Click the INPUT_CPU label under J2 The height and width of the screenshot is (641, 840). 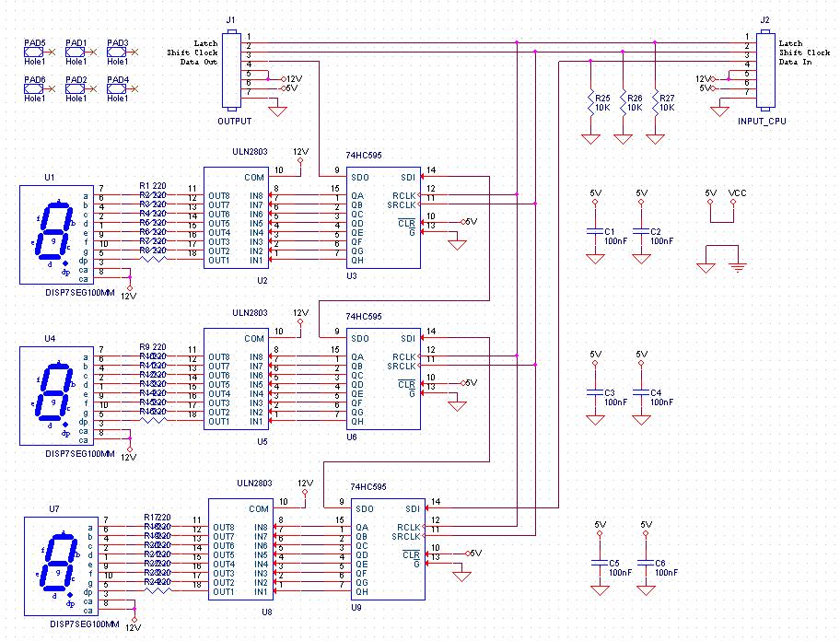click(x=762, y=121)
